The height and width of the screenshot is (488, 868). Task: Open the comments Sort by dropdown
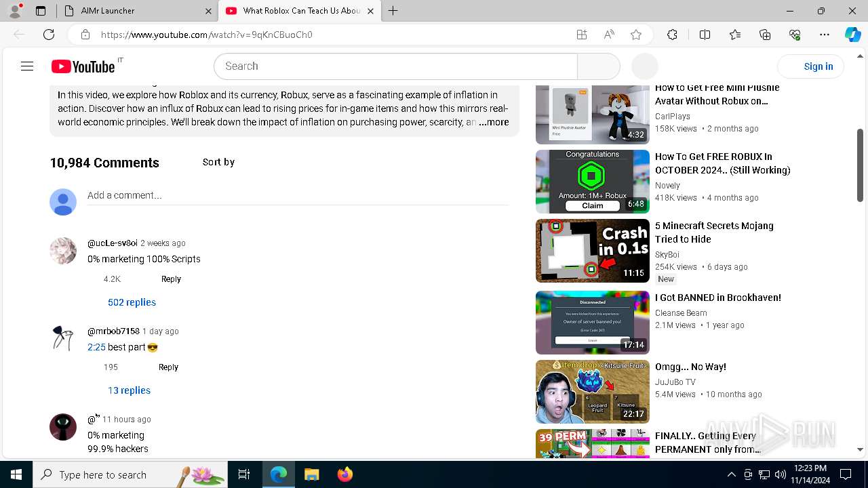coord(218,162)
